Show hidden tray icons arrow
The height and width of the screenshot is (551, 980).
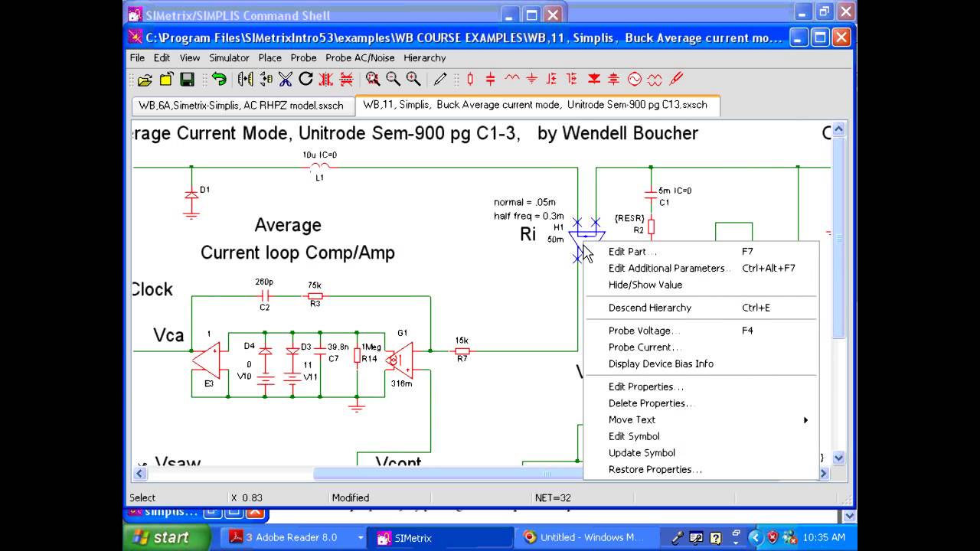[755, 537]
